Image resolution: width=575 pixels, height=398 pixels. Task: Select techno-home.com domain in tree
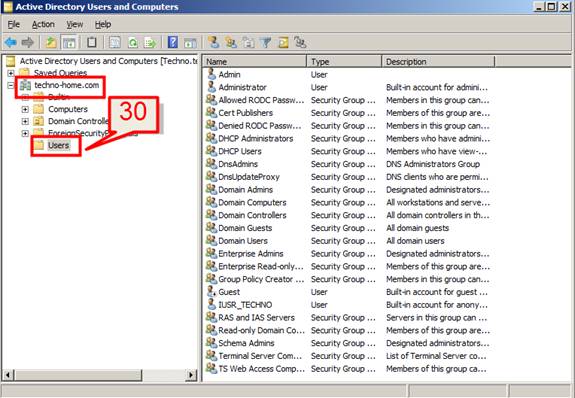(x=67, y=85)
